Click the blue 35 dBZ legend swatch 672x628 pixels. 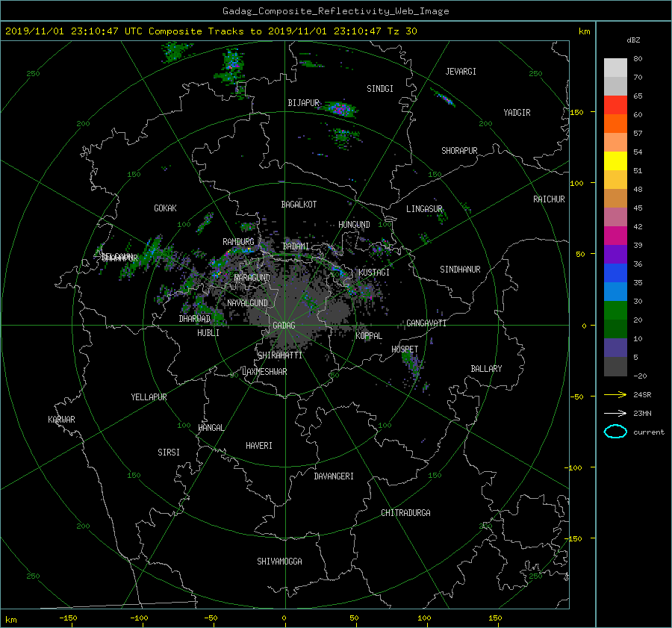615,273
